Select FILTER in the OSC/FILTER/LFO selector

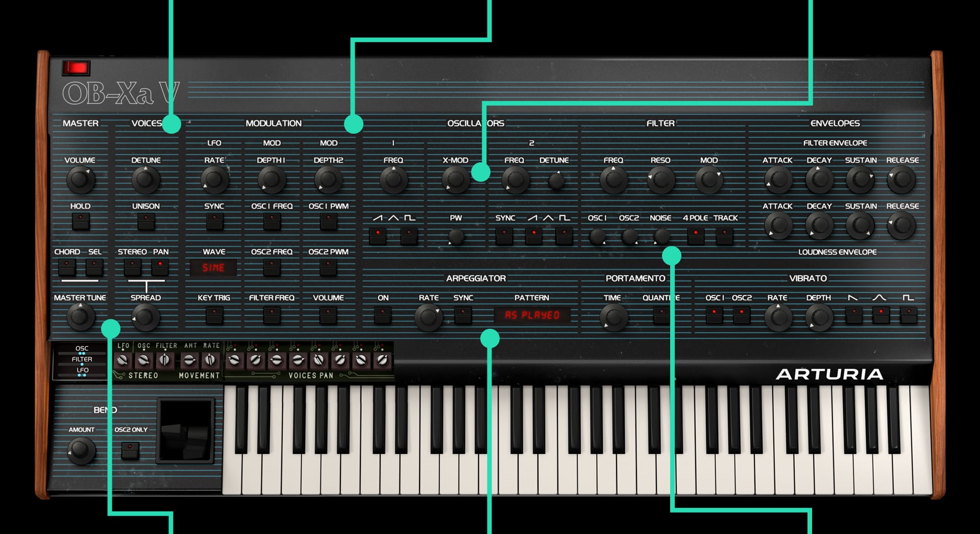coord(82,359)
